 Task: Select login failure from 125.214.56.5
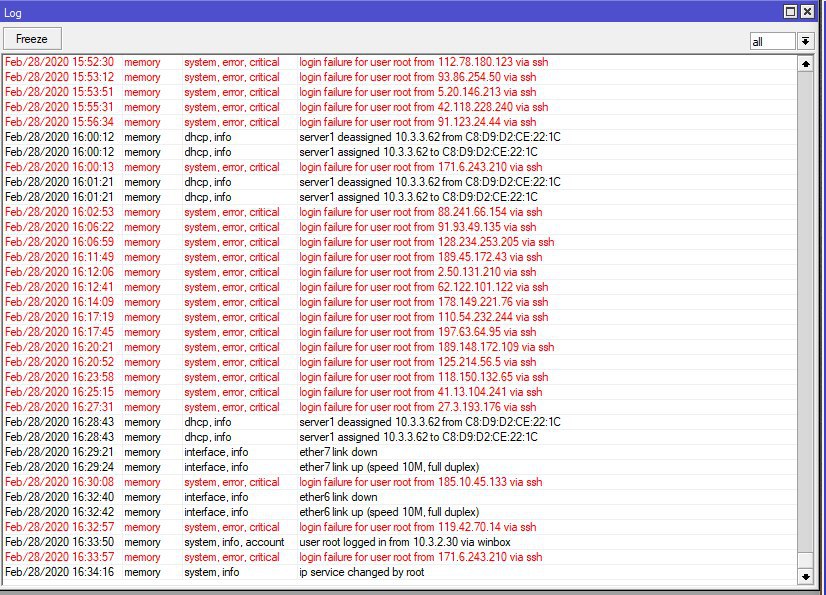[x=400, y=363]
